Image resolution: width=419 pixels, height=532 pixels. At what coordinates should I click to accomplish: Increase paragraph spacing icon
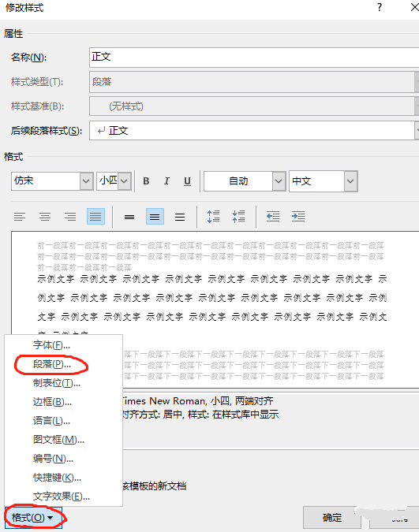(213, 217)
